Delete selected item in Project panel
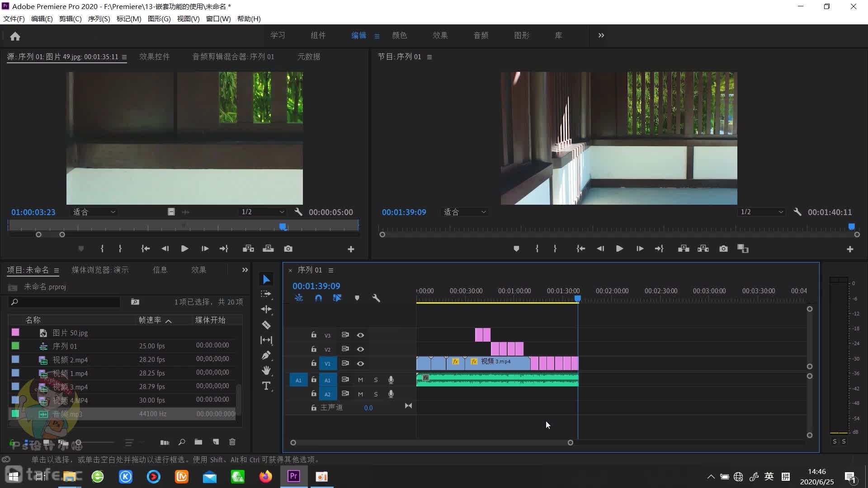Screen dimensions: 868x488 [x=232, y=442]
